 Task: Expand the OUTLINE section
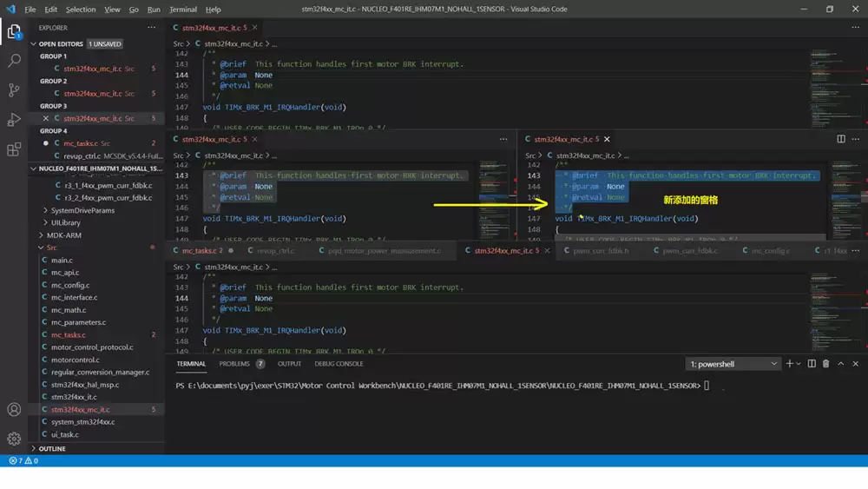click(x=52, y=449)
